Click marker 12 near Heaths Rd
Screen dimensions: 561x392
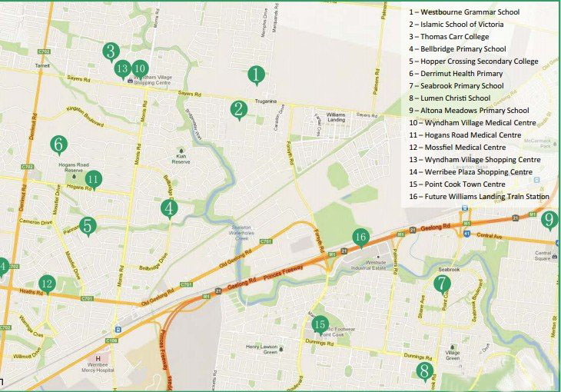point(48,284)
